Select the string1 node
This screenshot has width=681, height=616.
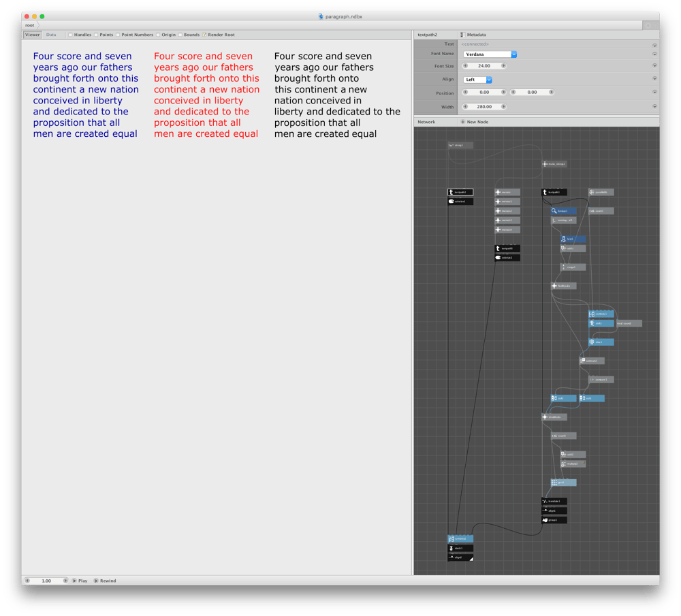(460, 145)
